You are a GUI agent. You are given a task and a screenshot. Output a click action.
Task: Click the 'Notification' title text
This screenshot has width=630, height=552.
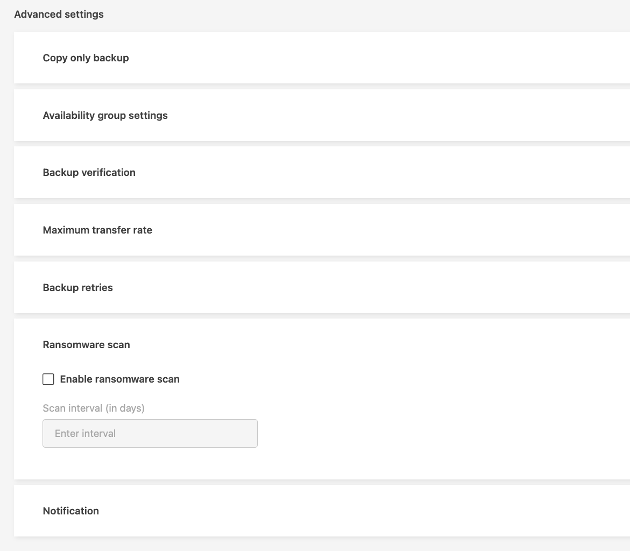coord(71,511)
